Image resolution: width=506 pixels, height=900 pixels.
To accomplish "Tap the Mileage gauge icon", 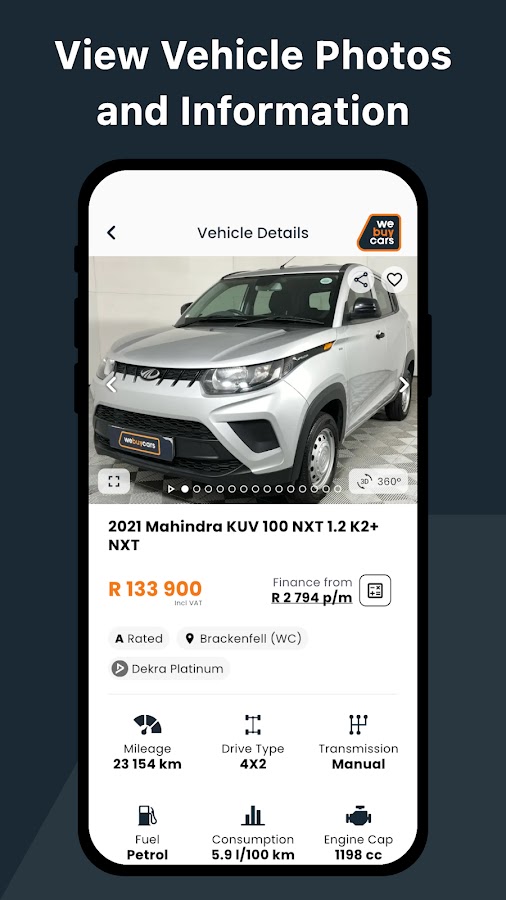I will (x=147, y=724).
